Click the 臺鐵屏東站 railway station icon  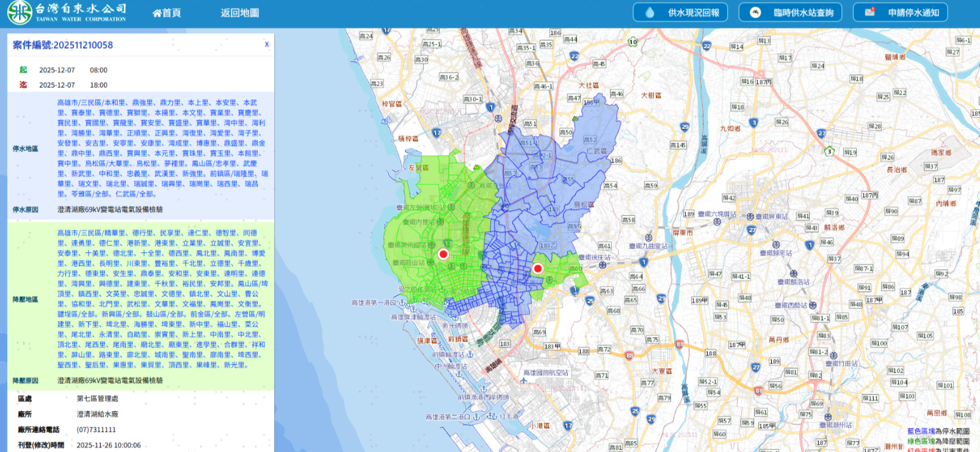[x=750, y=217]
